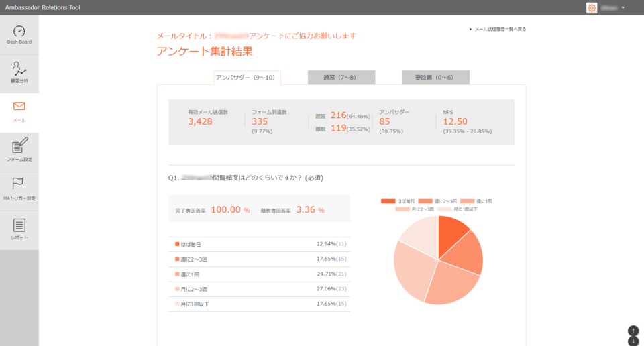Switch to アンバサダー (9～10) tab
Screen dimensions: 644x346
[x=246, y=78]
